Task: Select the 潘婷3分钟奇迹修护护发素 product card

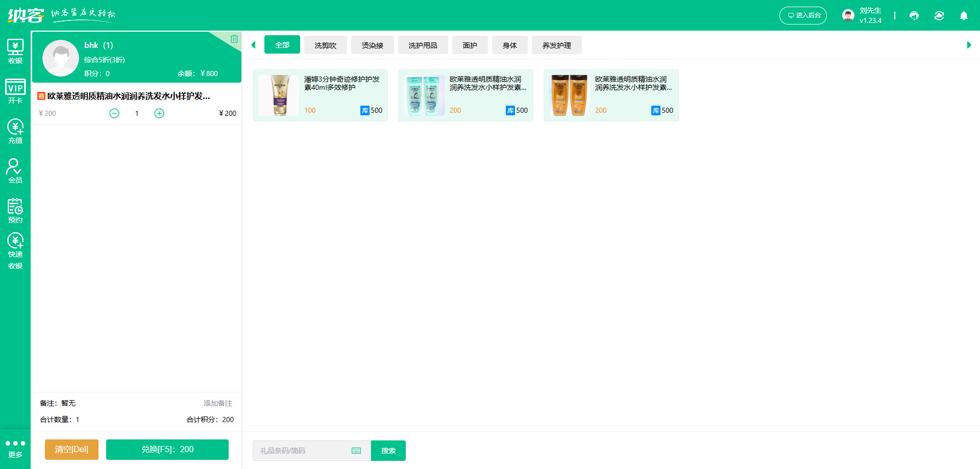Action: [x=320, y=95]
